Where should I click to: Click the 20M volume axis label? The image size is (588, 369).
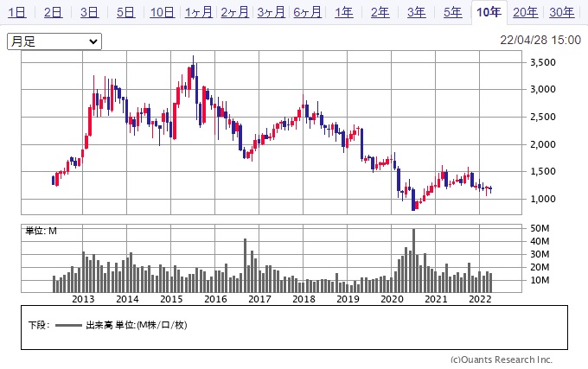(x=540, y=267)
